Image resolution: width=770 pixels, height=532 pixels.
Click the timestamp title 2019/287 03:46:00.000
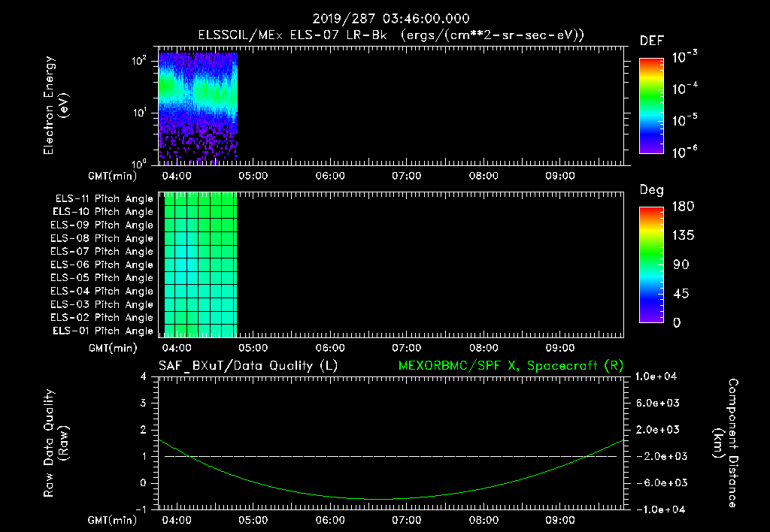tap(391, 19)
